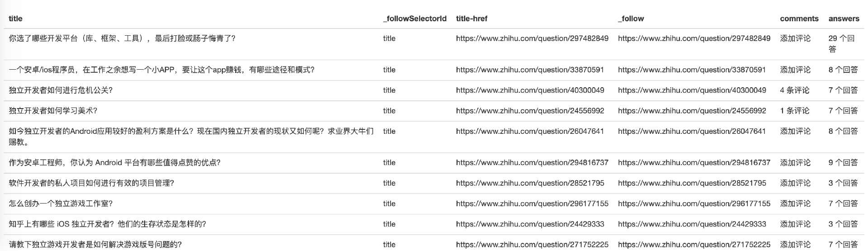The image size is (868, 251).
Task: Open title-href link for question/271752225
Action: point(532,245)
